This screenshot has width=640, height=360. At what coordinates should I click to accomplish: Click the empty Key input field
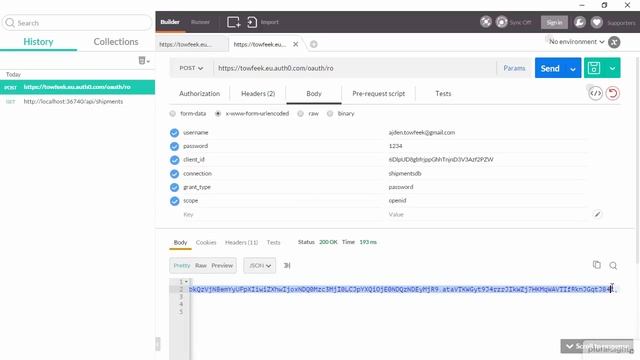(282, 214)
